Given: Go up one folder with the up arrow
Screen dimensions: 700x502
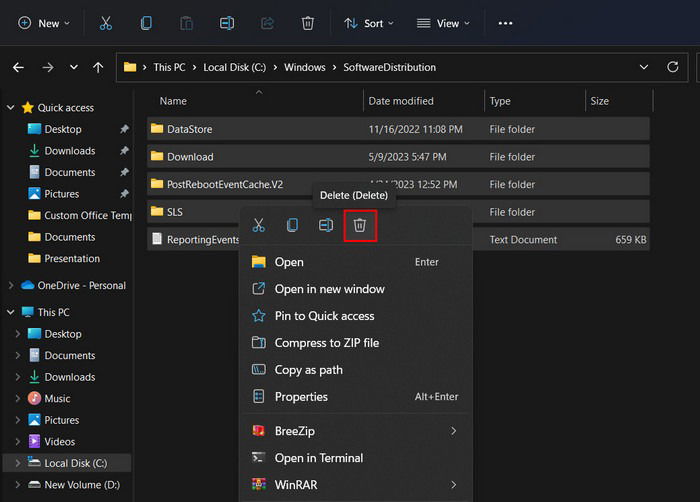Looking at the screenshot, I should click(98, 67).
